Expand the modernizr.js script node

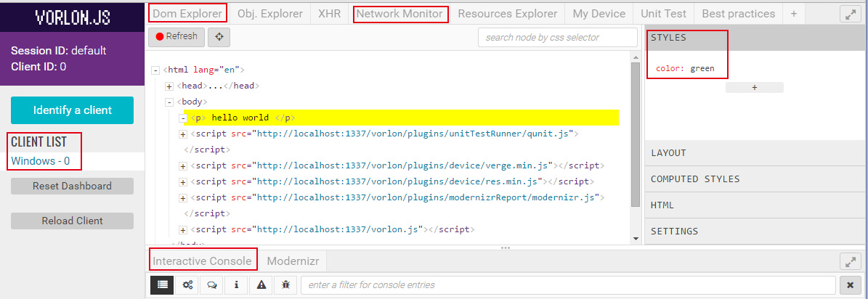coord(183,197)
